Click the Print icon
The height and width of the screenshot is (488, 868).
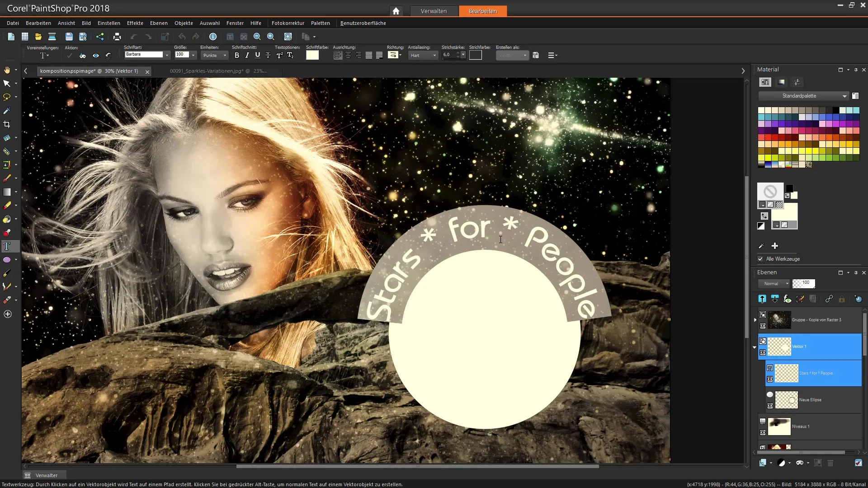click(117, 37)
